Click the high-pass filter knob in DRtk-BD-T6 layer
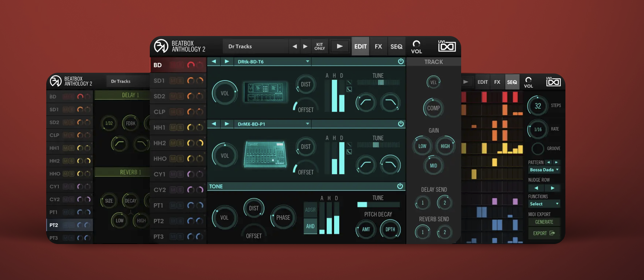This screenshot has width=644, height=280. point(366,103)
